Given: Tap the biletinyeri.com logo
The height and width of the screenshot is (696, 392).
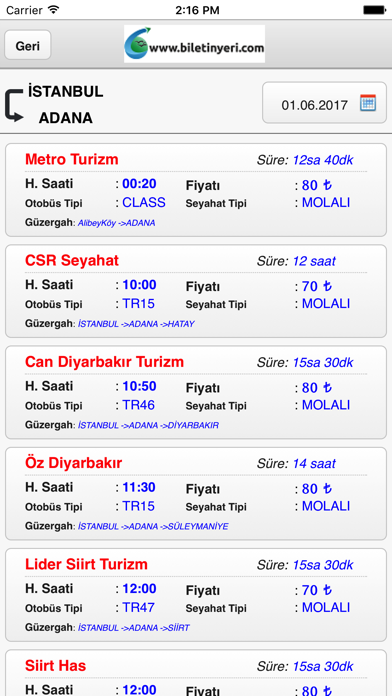Looking at the screenshot, I should pos(194,44).
